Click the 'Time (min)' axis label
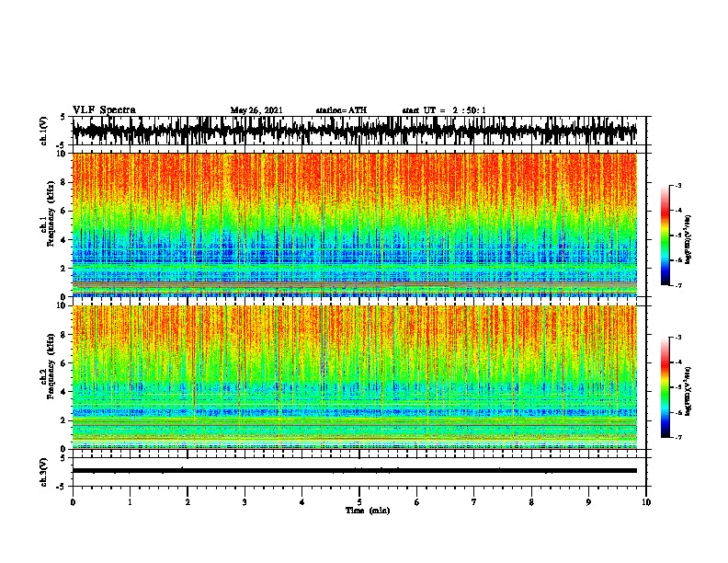The image size is (728, 563). pos(368,511)
